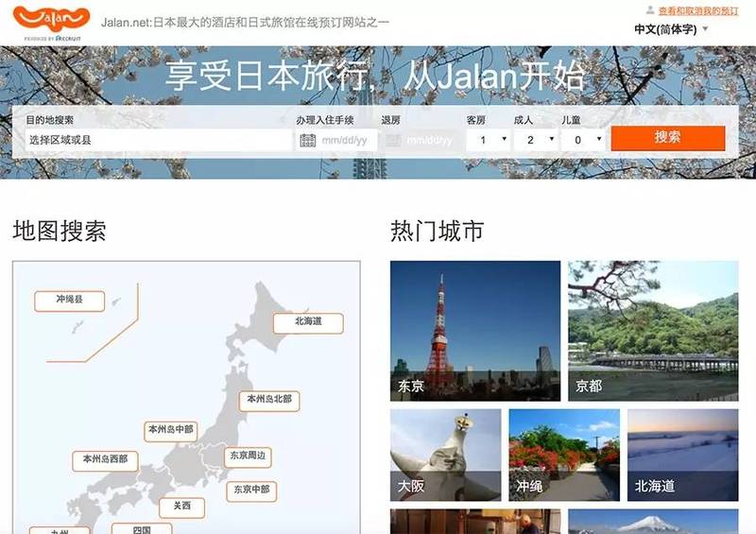
Task: Click the orange 搜索 search button
Action: click(668, 138)
